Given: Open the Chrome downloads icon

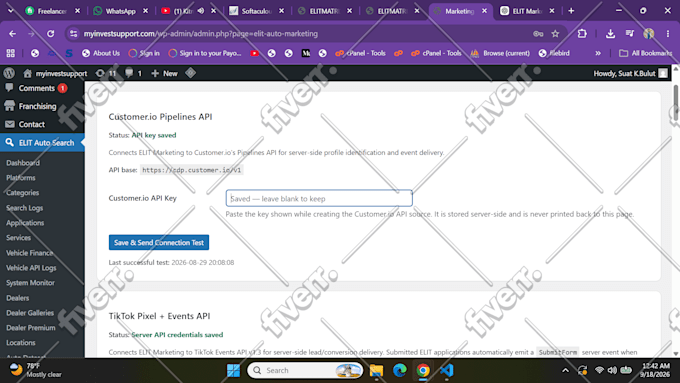Looking at the screenshot, I should (610, 33).
